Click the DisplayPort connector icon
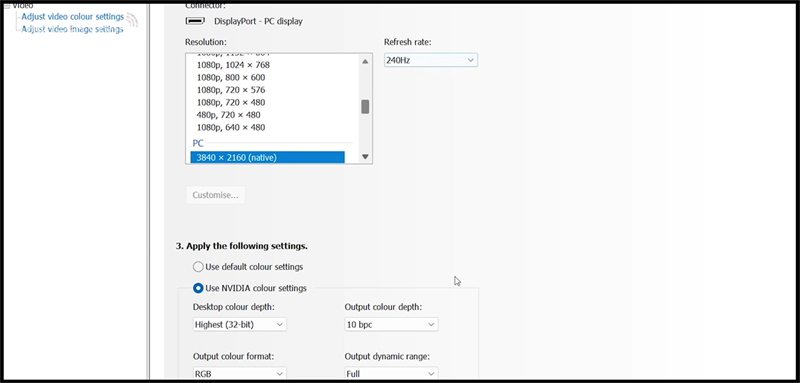Screen dimensions: 800x383 pyautogui.click(x=195, y=21)
